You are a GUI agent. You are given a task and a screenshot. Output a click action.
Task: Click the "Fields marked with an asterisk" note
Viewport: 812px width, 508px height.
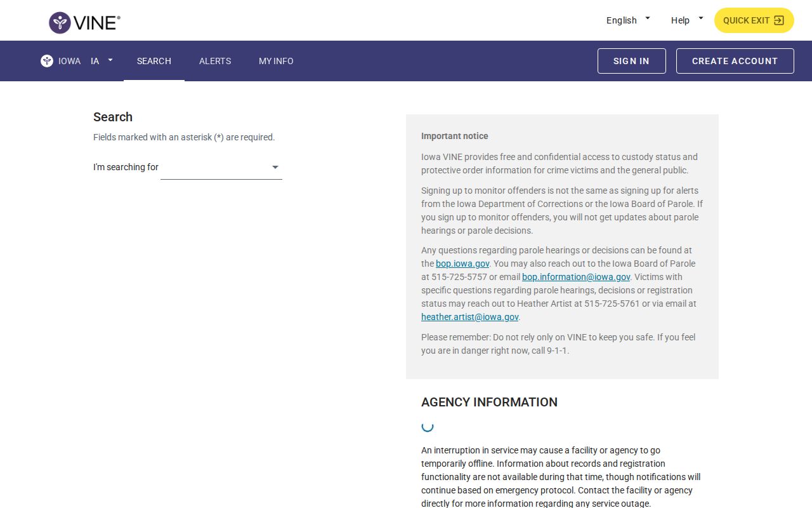click(x=184, y=137)
